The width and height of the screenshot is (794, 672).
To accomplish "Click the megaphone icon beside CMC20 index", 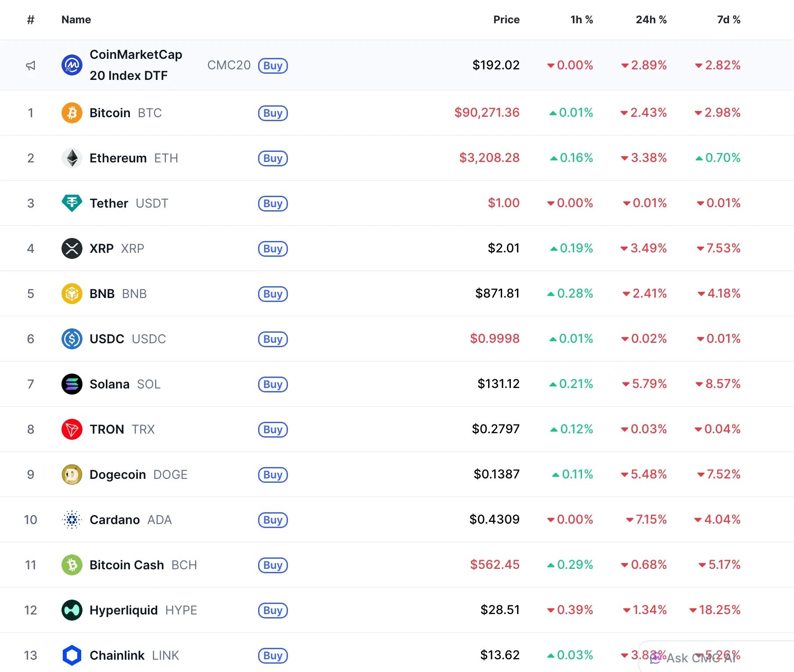I will coord(31,65).
